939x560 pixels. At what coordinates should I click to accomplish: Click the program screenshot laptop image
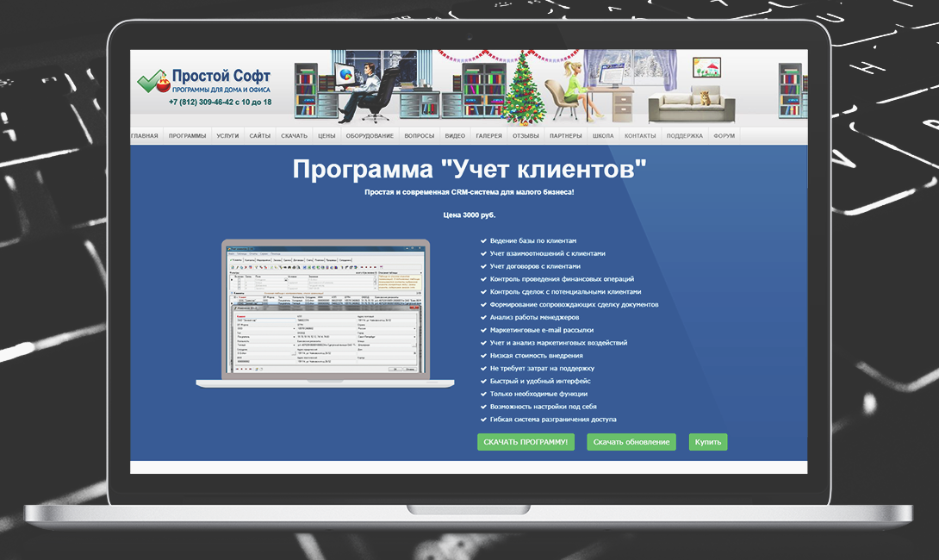(x=325, y=314)
